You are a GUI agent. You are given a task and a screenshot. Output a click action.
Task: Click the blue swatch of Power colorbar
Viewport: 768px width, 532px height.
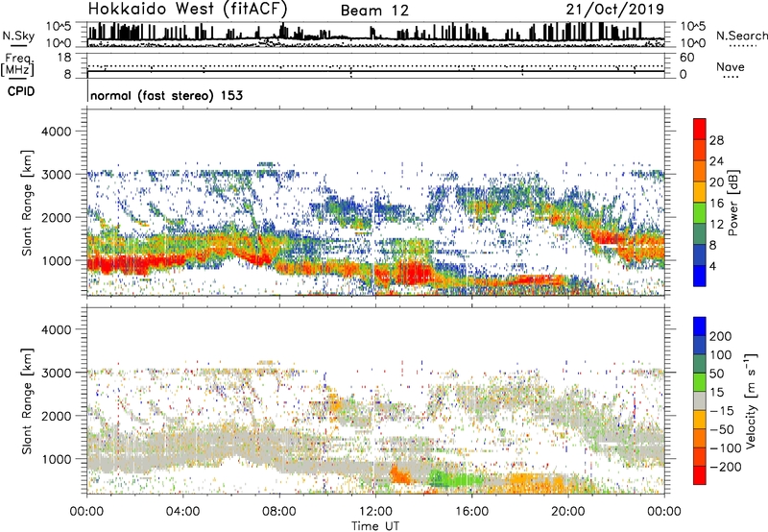[x=700, y=276]
